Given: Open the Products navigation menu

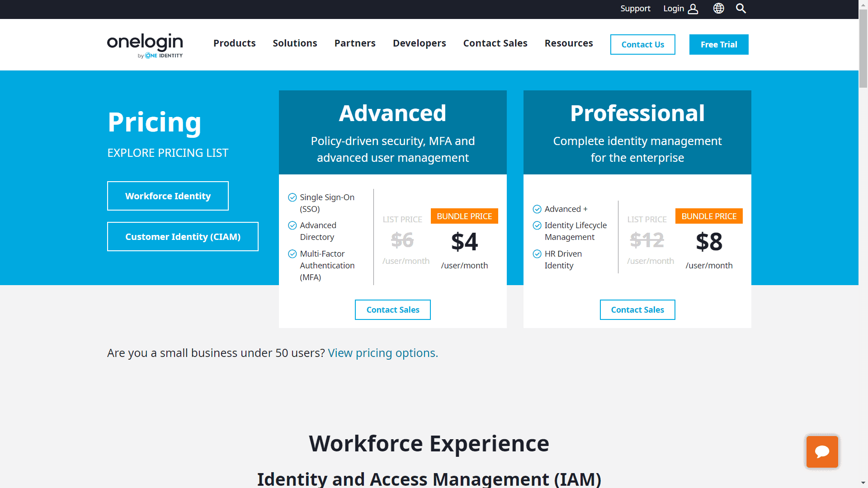Looking at the screenshot, I should point(234,43).
